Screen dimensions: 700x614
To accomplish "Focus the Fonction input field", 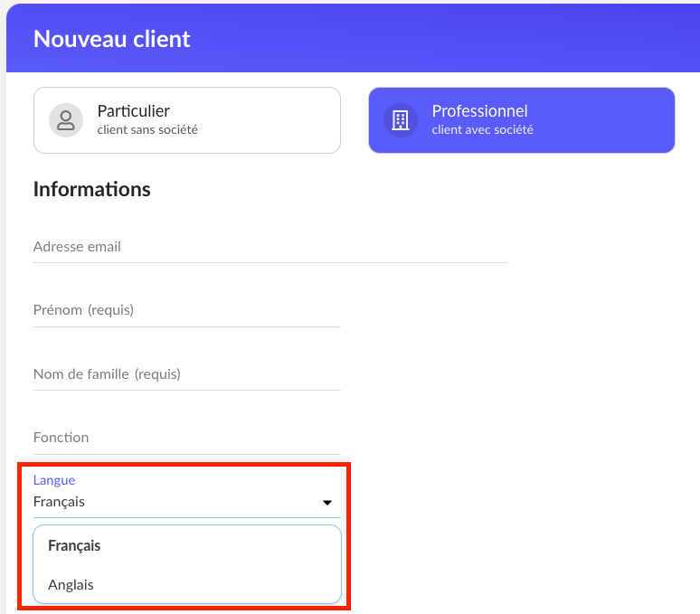I will click(x=186, y=438).
